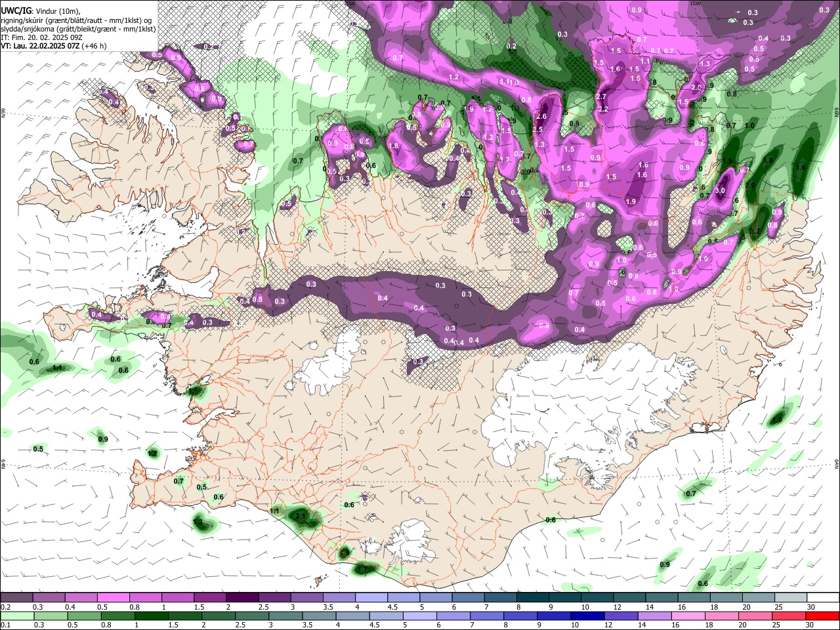The width and height of the screenshot is (840, 630).
Task: Click the 'VT: Lau. 22.02.2025 07Z (+46 h)' line
Action: (x=54, y=46)
